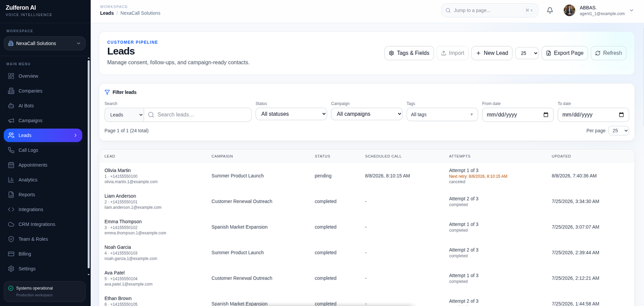Create a New Lead
Screen dimensions: 644x306
pos(492,53)
